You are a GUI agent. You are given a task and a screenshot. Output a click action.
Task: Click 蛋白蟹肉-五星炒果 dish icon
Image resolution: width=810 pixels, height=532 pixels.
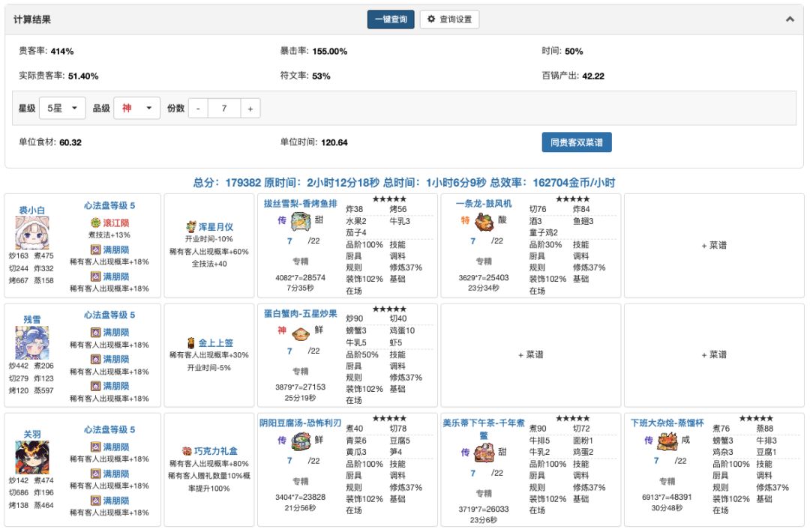tap(301, 333)
